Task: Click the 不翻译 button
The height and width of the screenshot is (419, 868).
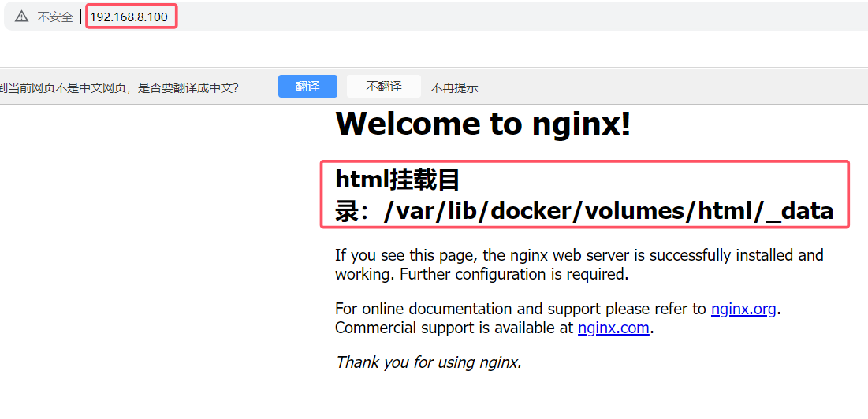Action: click(x=384, y=86)
